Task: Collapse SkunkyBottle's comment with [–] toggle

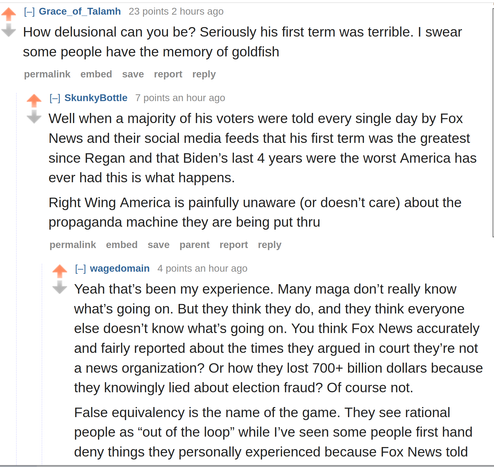Action: [x=55, y=98]
